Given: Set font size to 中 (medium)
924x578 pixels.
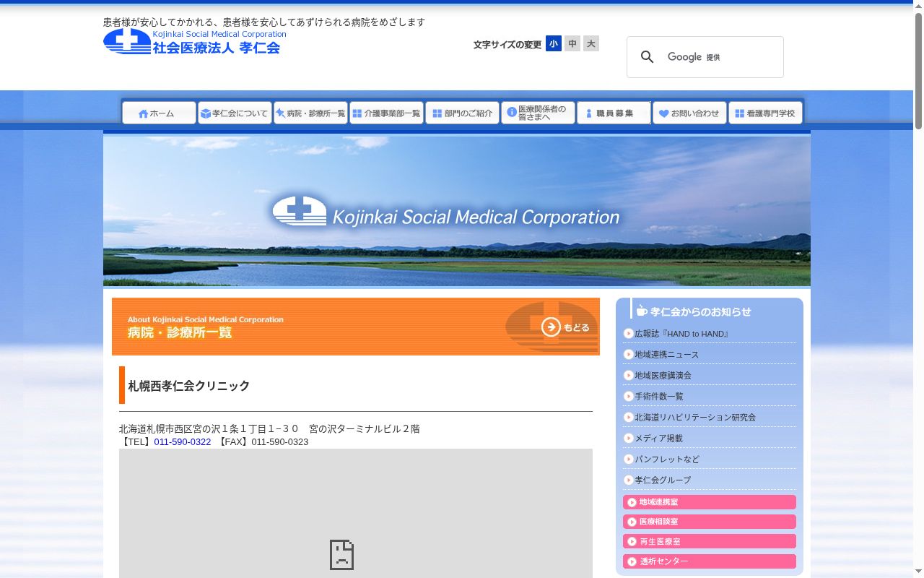Looking at the screenshot, I should point(572,43).
